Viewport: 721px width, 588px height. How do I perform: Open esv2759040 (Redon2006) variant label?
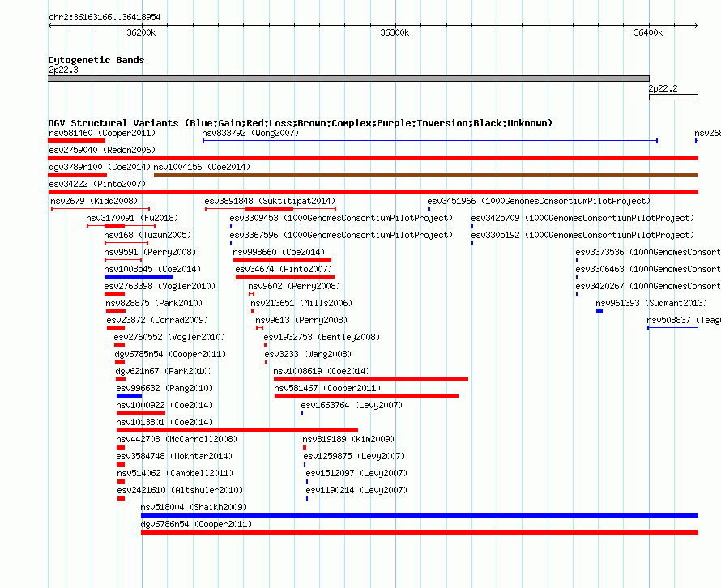pos(102,151)
